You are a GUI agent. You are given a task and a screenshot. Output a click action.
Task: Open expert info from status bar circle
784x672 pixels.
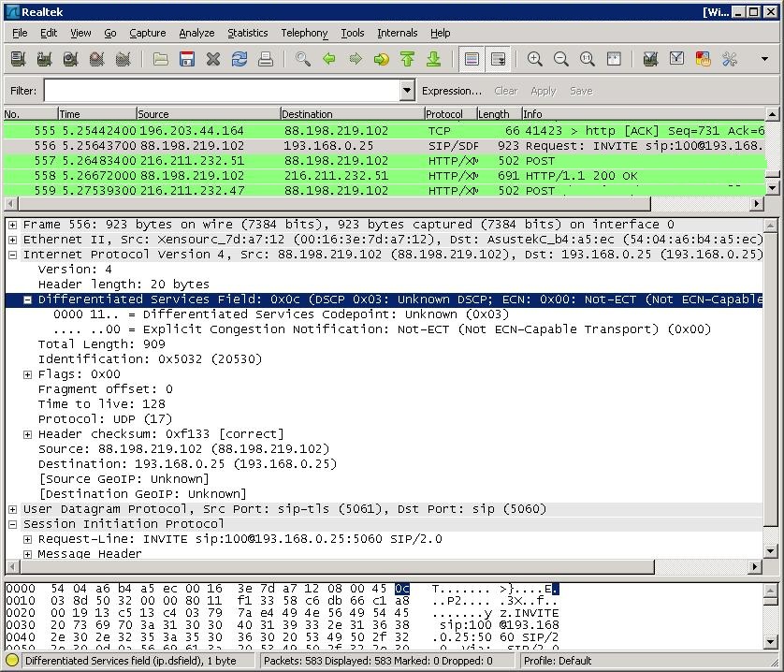[x=12, y=661]
